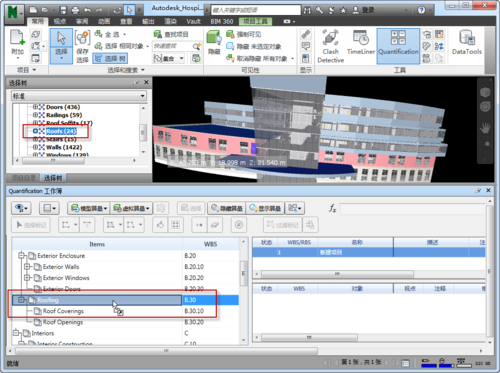Toggle the Selection Tree button in ribbon
Viewport: 500px width, 373px height.
click(x=110, y=59)
